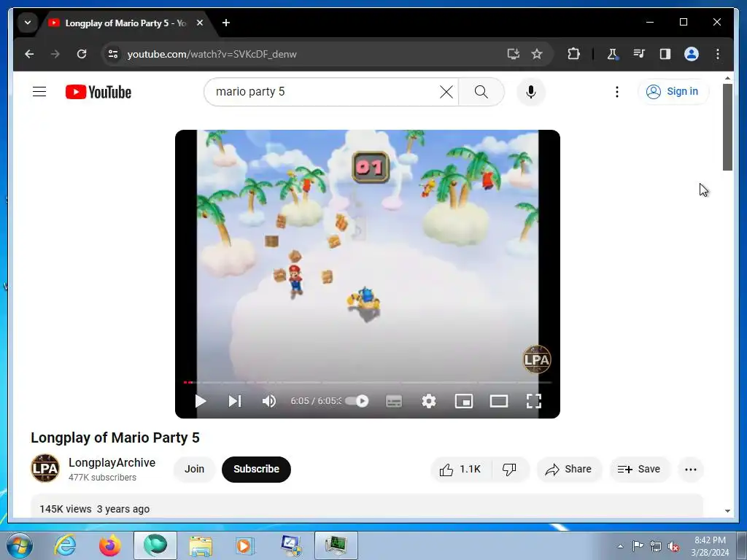Image resolution: width=747 pixels, height=560 pixels.
Task: Go to YouTube home via logo
Action: tap(98, 92)
